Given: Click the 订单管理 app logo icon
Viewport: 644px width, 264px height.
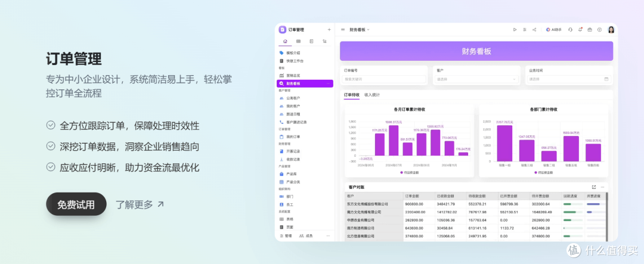Looking at the screenshot, I should 282,30.
